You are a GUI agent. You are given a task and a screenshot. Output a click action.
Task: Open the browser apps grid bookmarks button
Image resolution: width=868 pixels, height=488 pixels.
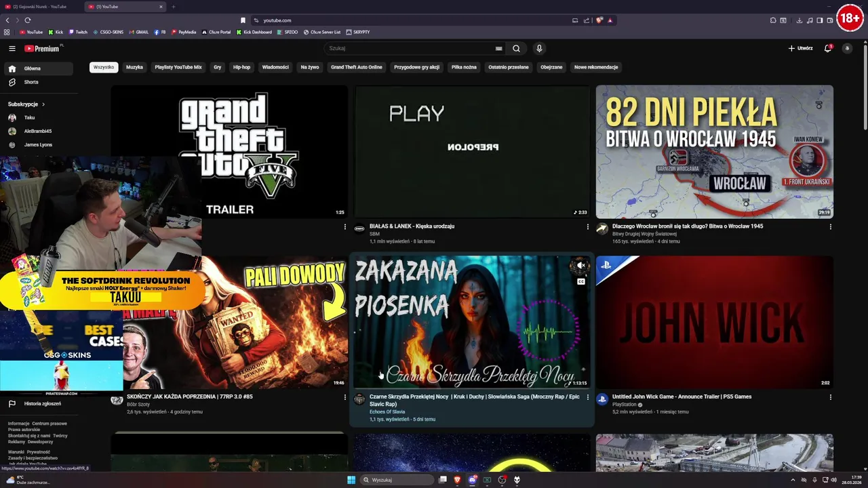coord(7,32)
